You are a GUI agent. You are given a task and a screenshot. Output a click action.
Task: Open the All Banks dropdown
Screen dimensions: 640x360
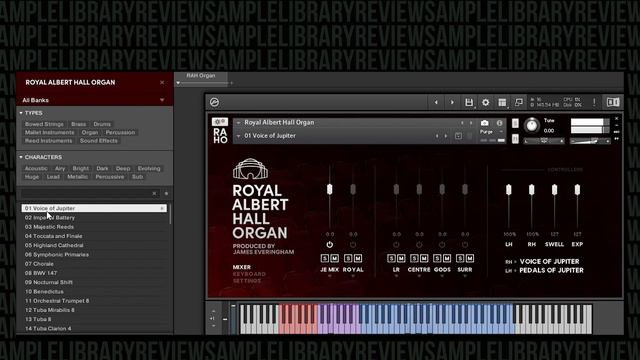point(94,100)
